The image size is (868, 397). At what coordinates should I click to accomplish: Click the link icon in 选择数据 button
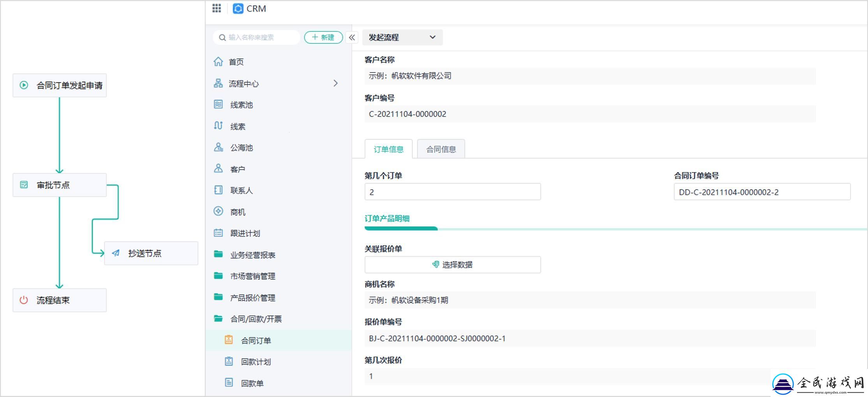(436, 265)
